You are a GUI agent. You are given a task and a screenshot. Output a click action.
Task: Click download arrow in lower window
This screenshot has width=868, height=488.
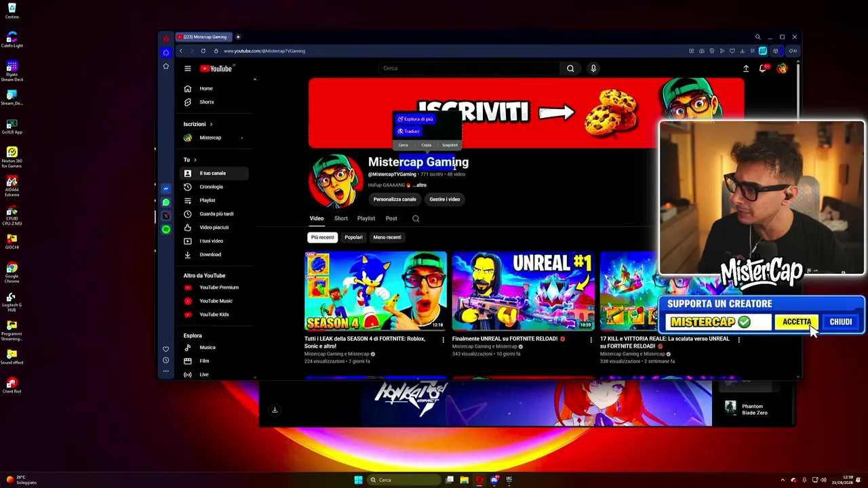tap(275, 409)
